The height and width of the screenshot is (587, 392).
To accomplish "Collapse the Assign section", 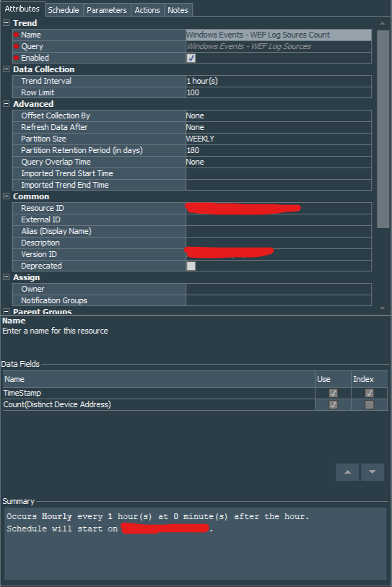I will point(6,277).
